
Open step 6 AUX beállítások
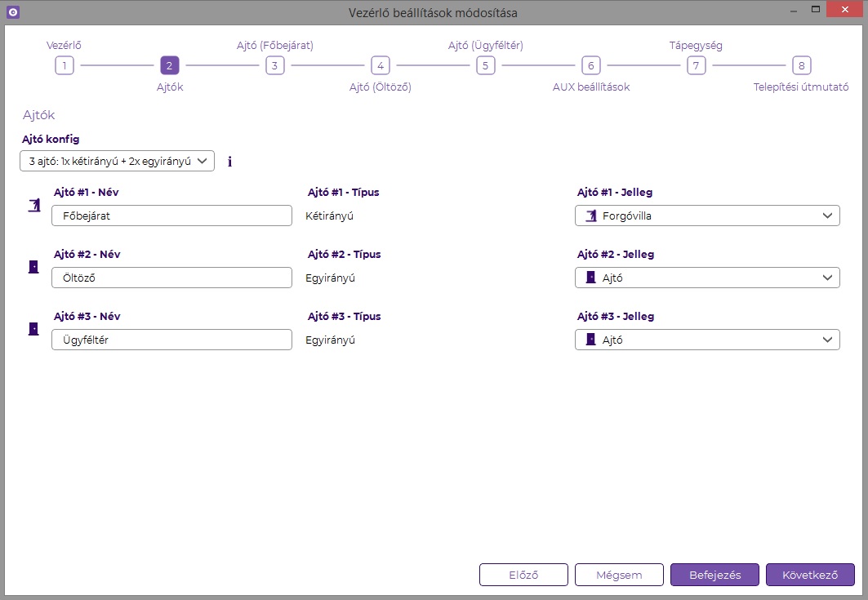point(590,66)
